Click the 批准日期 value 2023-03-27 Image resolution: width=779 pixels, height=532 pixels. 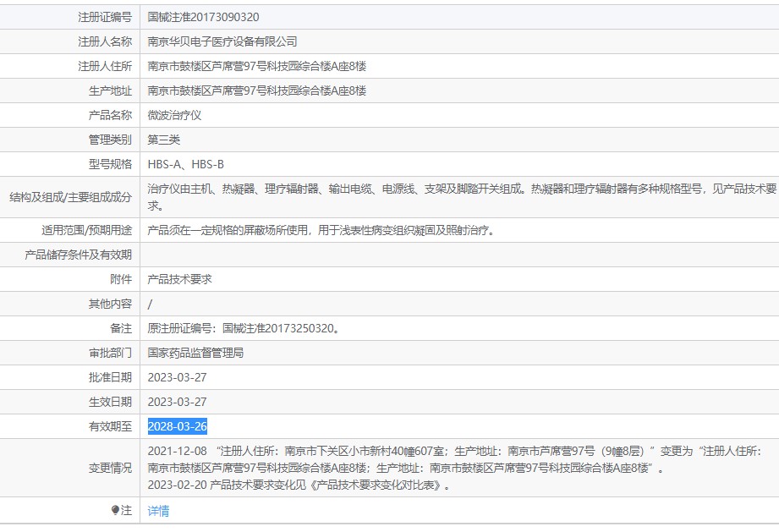click(177, 377)
